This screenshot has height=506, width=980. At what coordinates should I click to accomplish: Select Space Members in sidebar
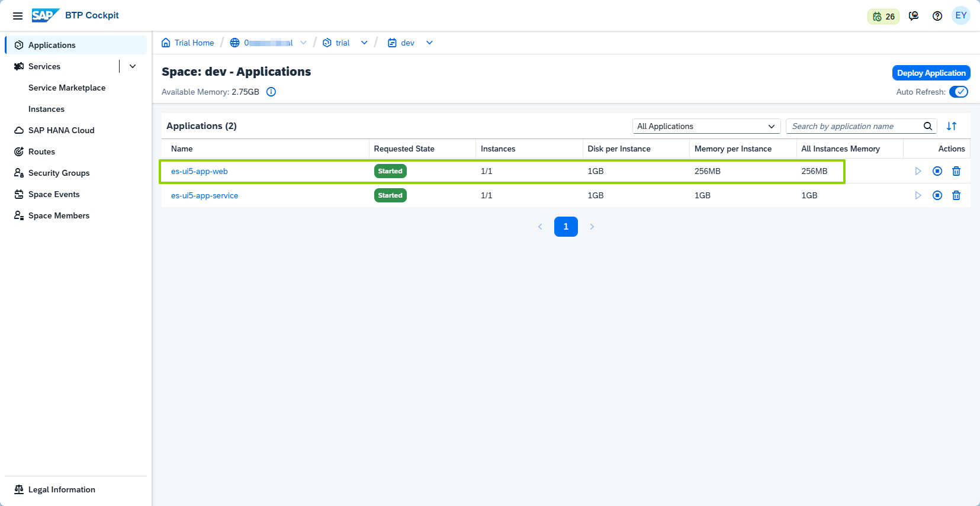[59, 215]
